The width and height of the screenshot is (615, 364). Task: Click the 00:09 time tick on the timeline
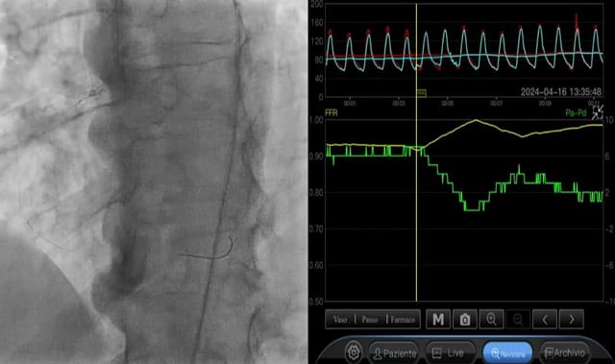point(545,104)
